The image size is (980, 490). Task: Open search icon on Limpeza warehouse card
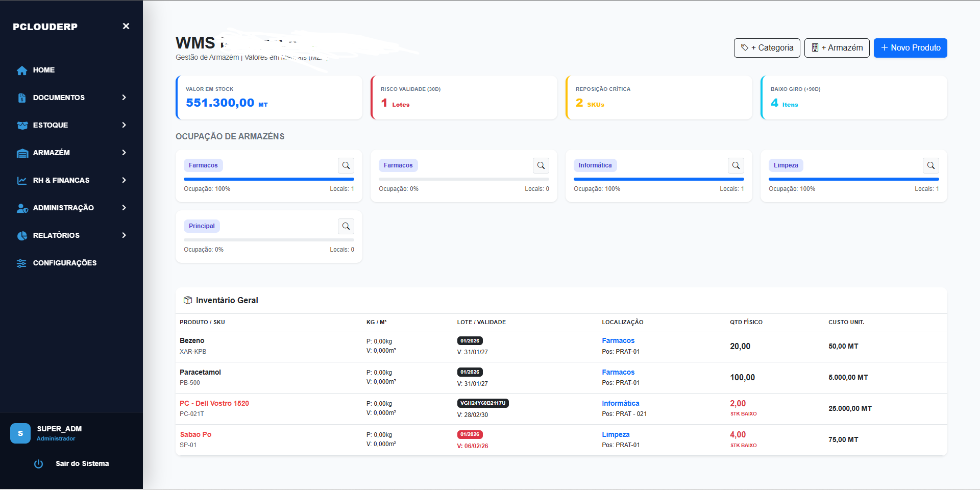pyautogui.click(x=930, y=165)
